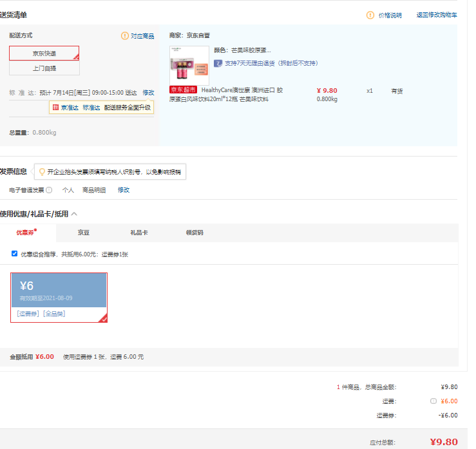
Task: Click the circle icon beside 运费 ¥6.00
Action: click(433, 401)
